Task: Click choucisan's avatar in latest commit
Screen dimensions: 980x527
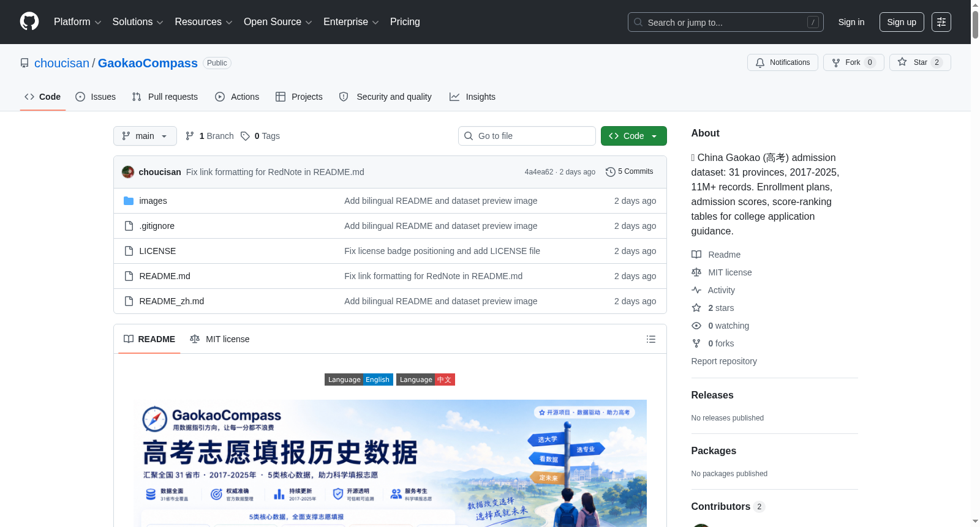Action: [128, 172]
